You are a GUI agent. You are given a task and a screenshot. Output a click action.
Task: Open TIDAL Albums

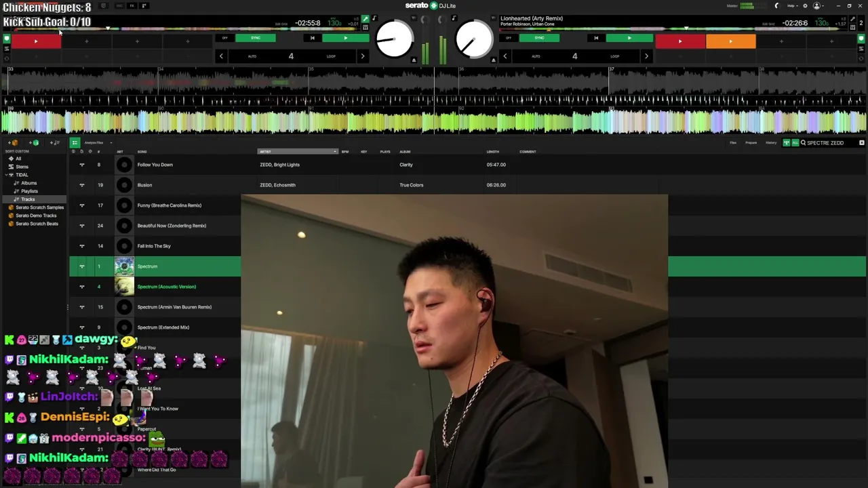28,183
